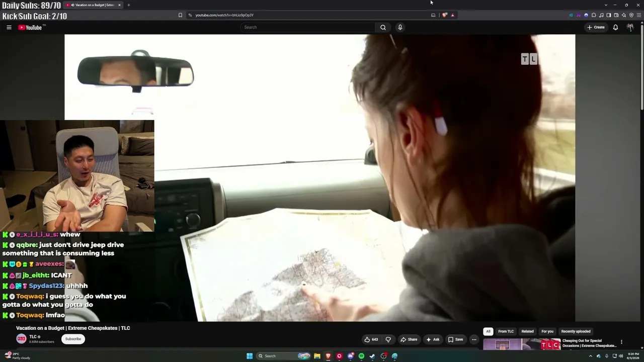Open a new browser tab
The image size is (644, 362).
tap(128, 5)
